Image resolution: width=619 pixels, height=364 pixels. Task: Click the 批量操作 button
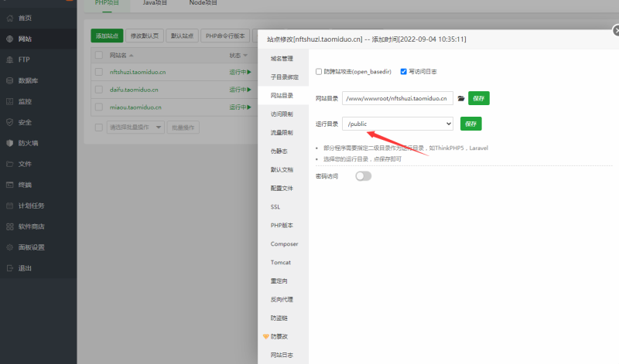pos(183,128)
